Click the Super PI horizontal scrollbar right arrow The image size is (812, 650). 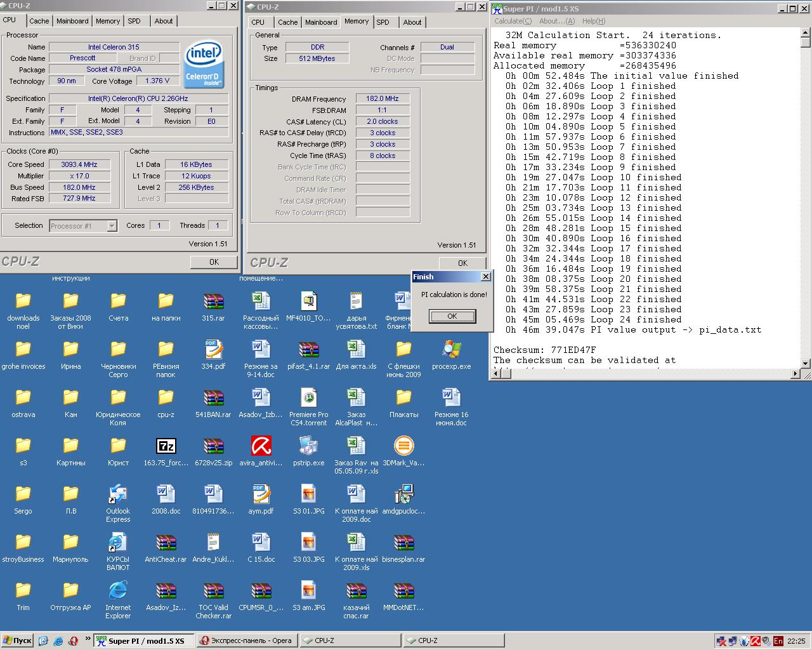[x=796, y=374]
